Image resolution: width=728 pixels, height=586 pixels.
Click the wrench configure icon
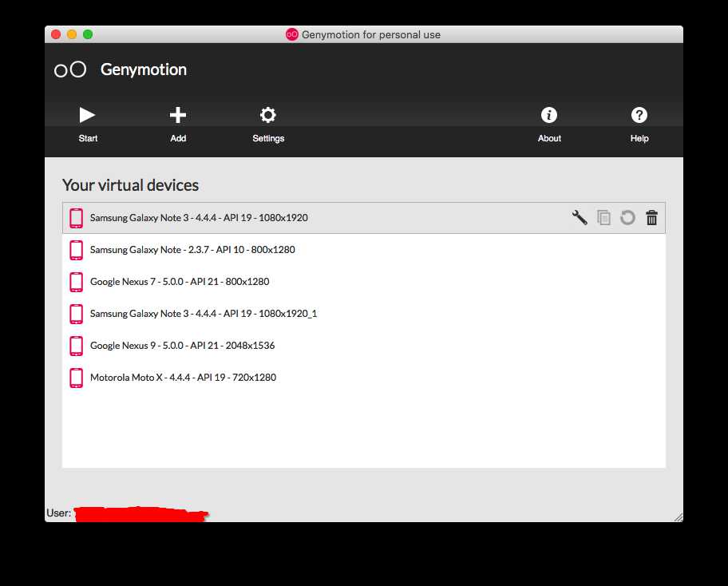click(580, 217)
